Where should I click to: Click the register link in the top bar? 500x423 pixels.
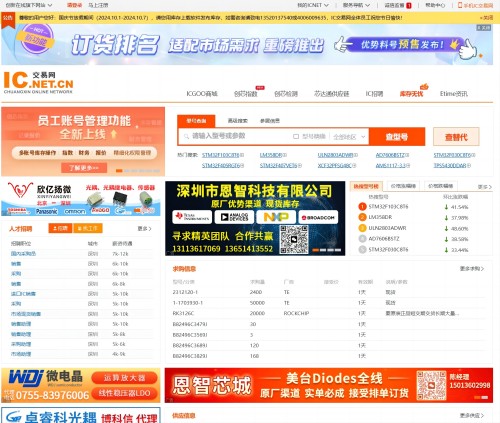point(98,5)
